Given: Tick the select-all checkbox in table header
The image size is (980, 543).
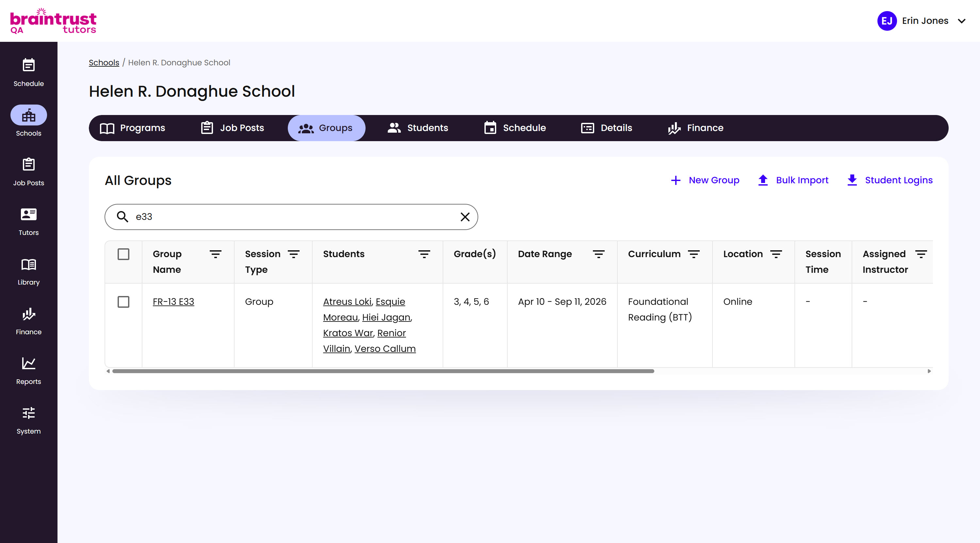Looking at the screenshot, I should point(123,254).
